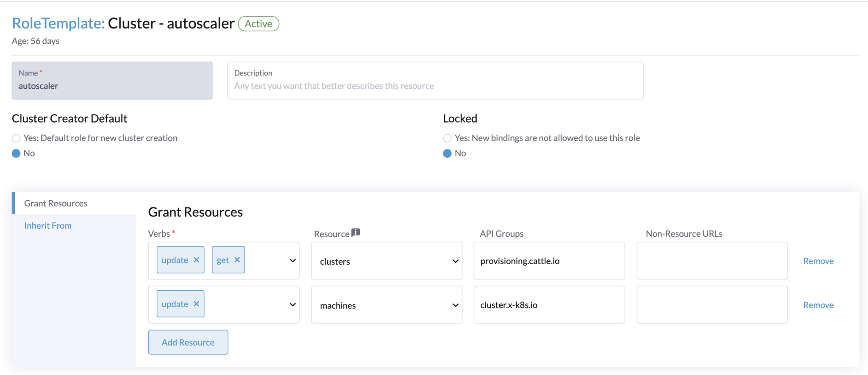Screen dimensions: 868x375
Task: Click the Add Resource button
Action: pyautogui.click(x=188, y=342)
